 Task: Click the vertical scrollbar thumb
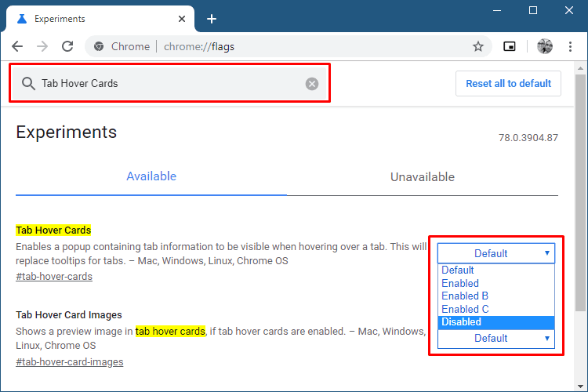tap(580, 192)
